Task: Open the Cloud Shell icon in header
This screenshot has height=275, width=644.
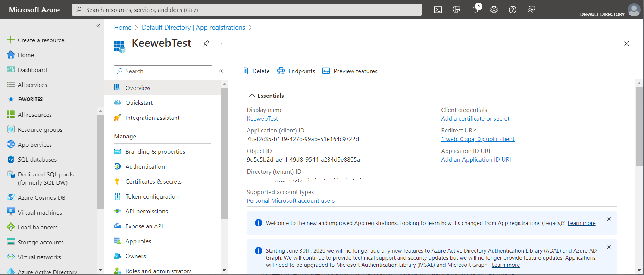Action: (438, 10)
